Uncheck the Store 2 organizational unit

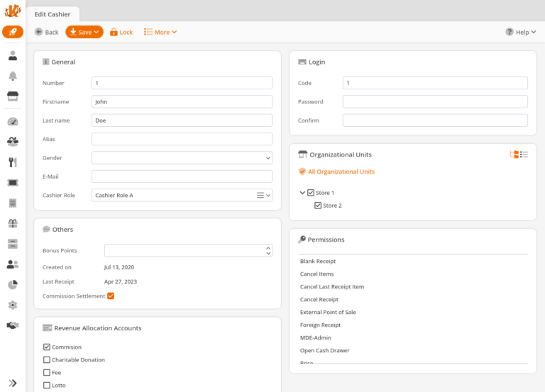(318, 206)
